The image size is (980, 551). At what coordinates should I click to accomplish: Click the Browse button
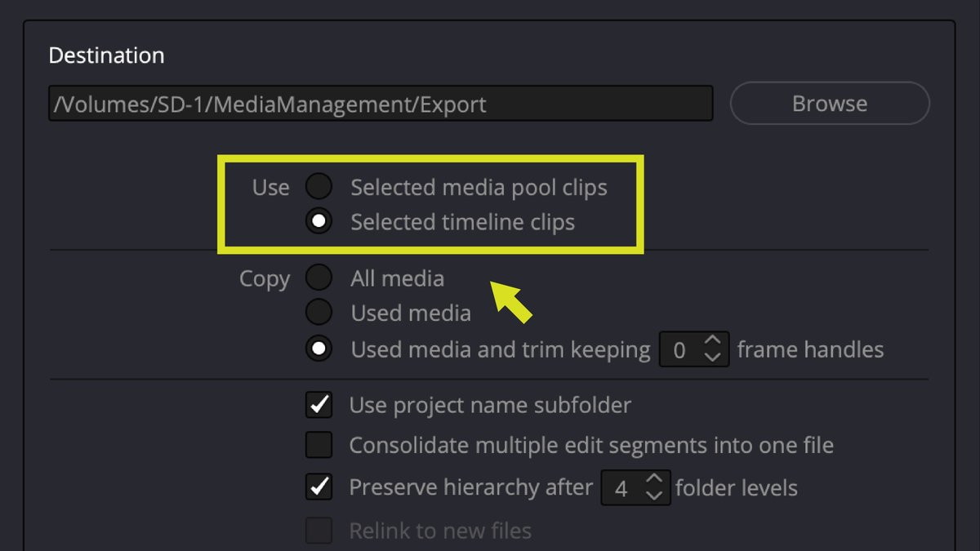829,104
